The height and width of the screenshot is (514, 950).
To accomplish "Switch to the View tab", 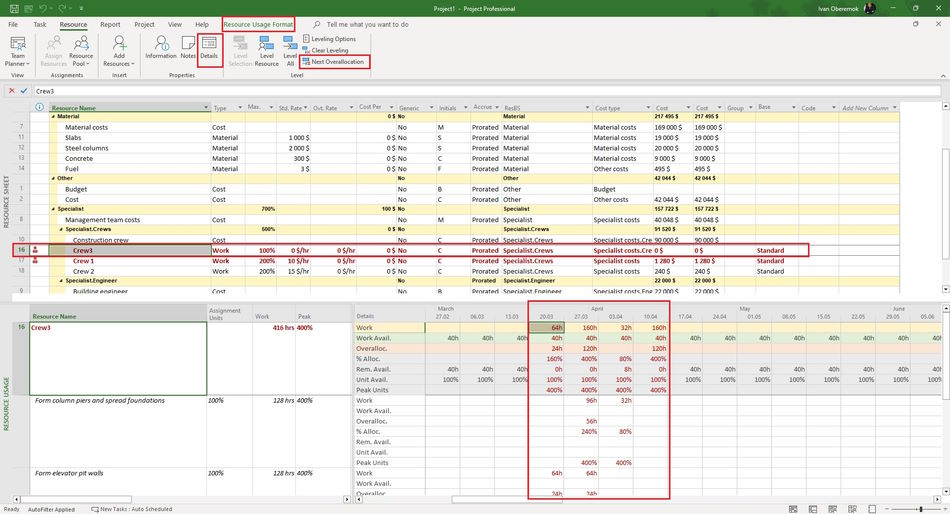I will click(x=174, y=25).
